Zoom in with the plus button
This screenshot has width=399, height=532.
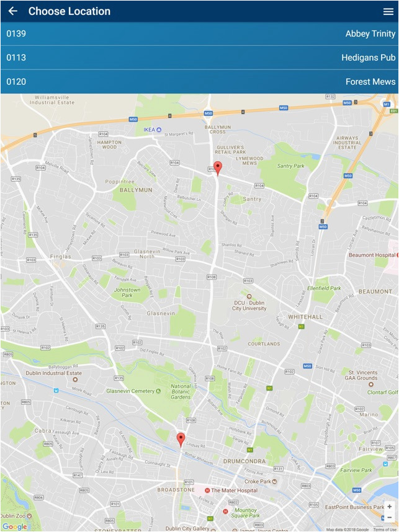(389, 507)
